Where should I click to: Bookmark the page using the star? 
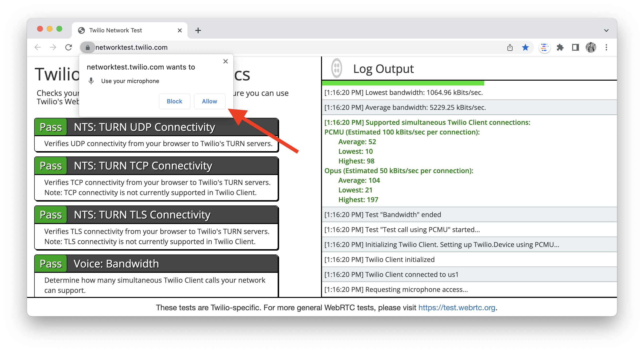(x=525, y=47)
